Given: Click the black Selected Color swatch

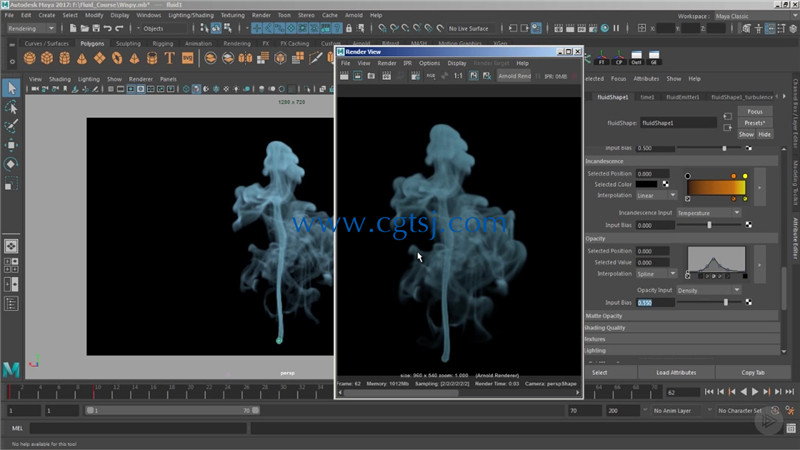Looking at the screenshot, I should coord(646,184).
